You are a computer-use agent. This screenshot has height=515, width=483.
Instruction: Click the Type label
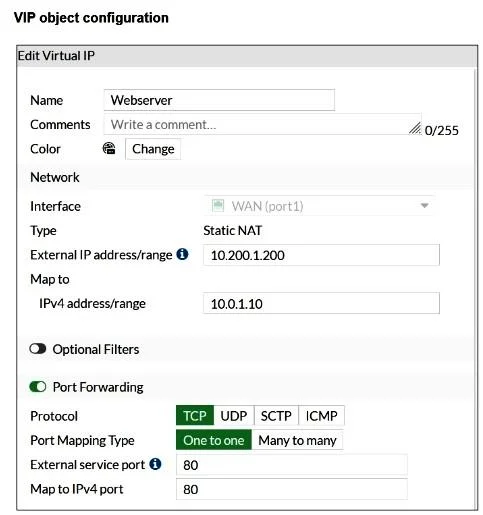(x=43, y=231)
